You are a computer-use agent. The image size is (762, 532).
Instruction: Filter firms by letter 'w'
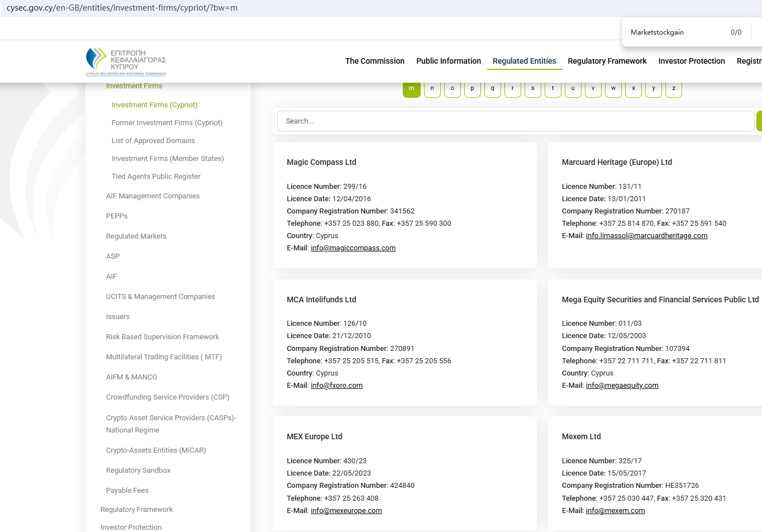613,89
